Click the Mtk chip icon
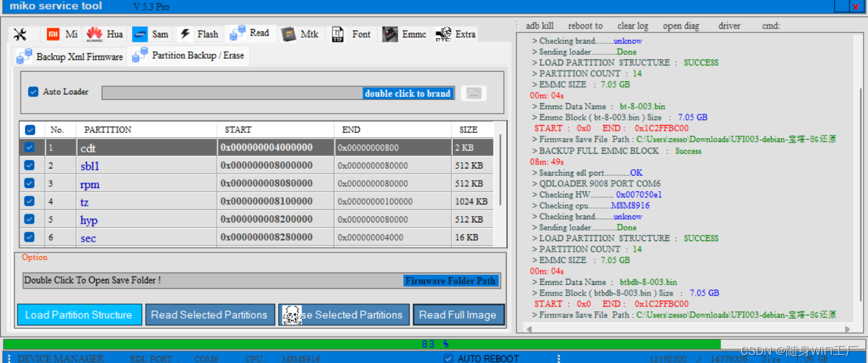Image resolution: width=868 pixels, height=363 pixels. coord(288,34)
